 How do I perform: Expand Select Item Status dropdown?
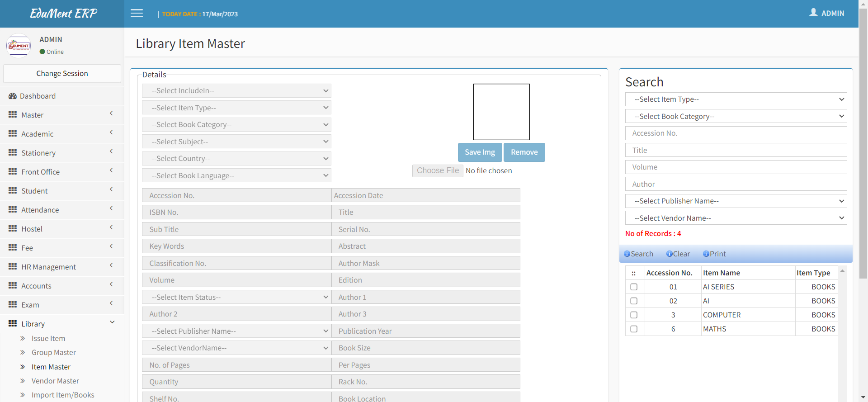pyautogui.click(x=236, y=297)
